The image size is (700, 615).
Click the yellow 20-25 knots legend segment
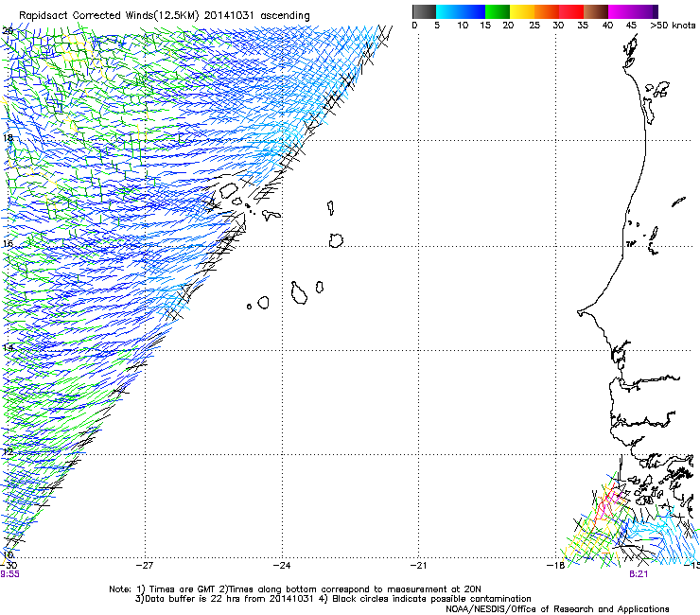click(522, 11)
